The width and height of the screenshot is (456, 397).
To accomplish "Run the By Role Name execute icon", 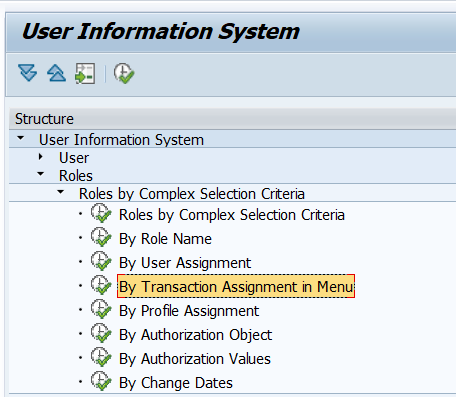I will (x=101, y=237).
